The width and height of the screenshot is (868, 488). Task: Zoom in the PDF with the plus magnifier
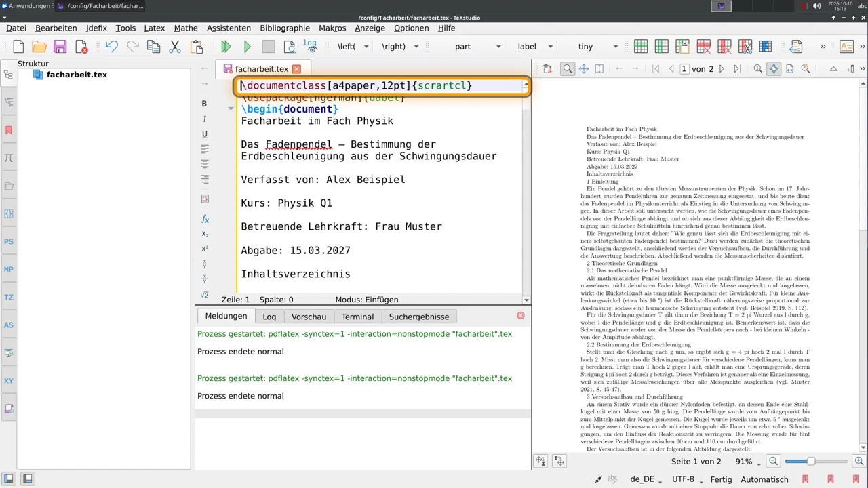point(859,462)
